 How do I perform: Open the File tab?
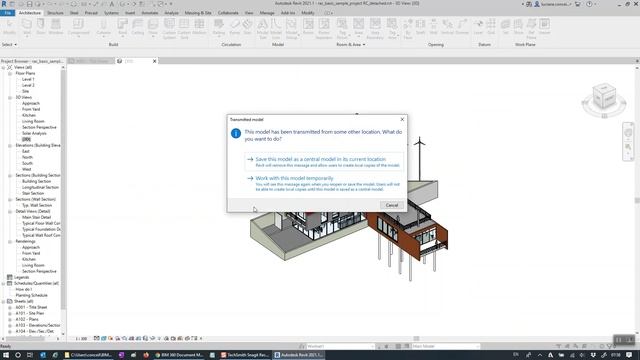tap(7, 13)
